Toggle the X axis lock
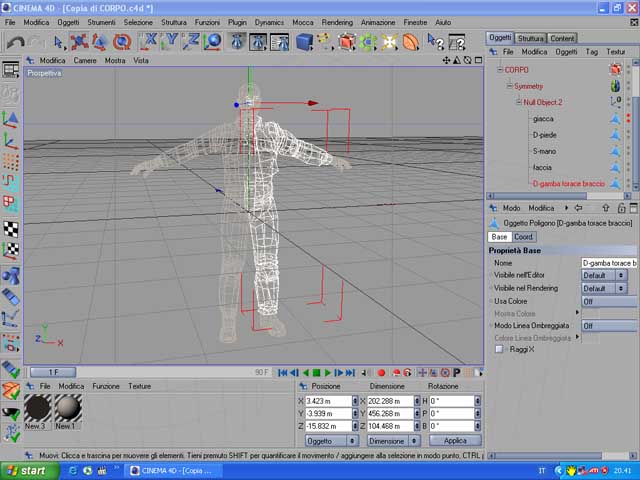640x480 pixels. pyautogui.click(x=148, y=42)
